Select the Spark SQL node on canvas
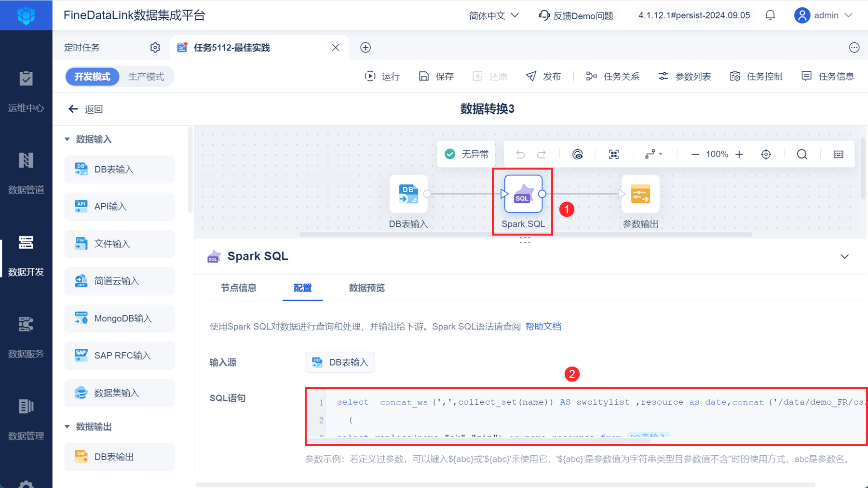868x488 pixels. [523, 194]
